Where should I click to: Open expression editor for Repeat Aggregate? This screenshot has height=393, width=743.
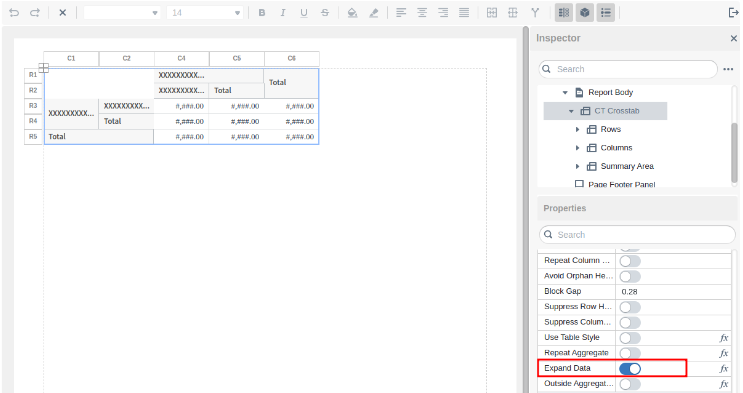[724, 353]
